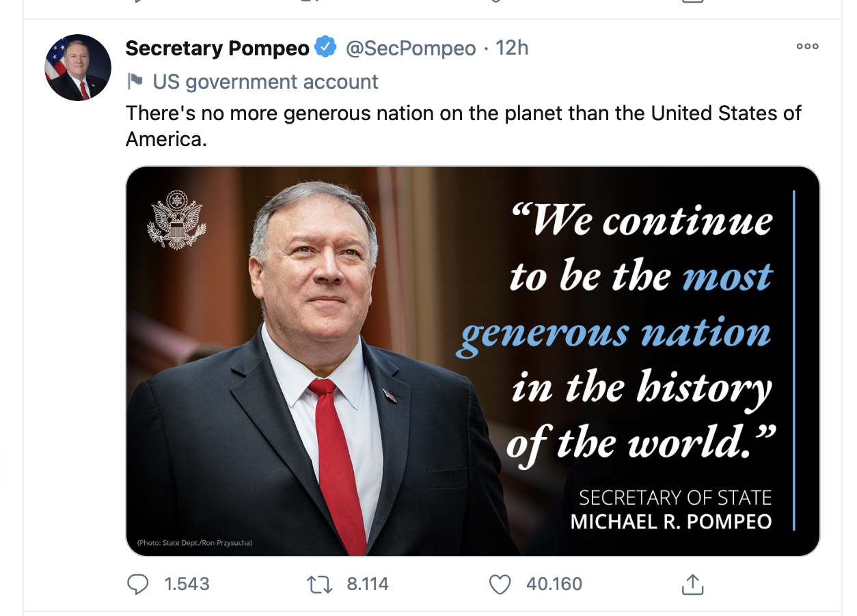Click the share tweet icon

(x=692, y=584)
